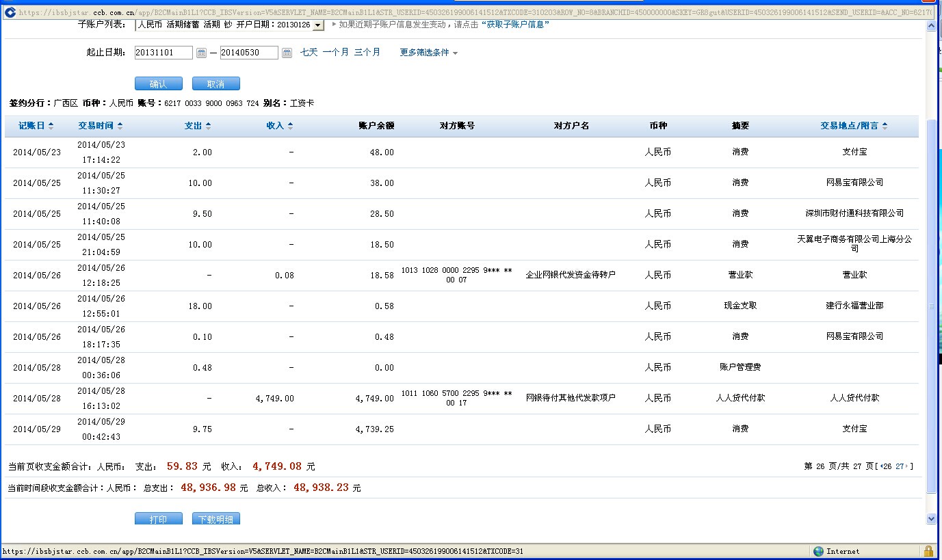Click the security padlock icon in status bar

click(928, 551)
